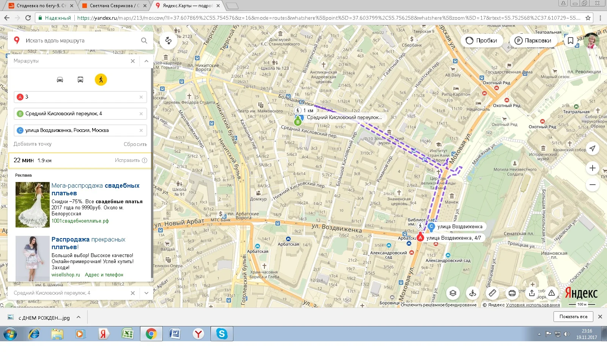The height and width of the screenshot is (364, 607).
Task: Click the my location arrow icon
Action: [x=592, y=148]
